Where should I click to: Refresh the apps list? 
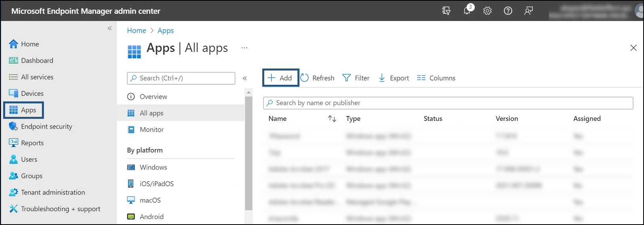pyautogui.click(x=317, y=78)
